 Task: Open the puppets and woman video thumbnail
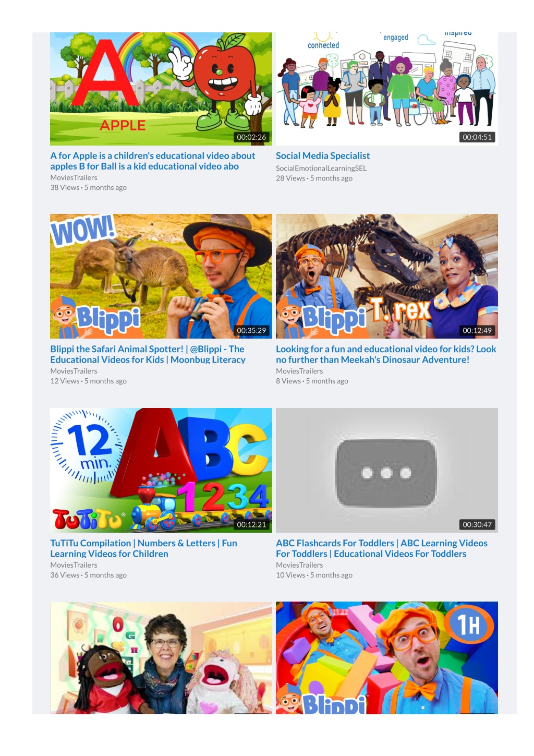point(161,658)
